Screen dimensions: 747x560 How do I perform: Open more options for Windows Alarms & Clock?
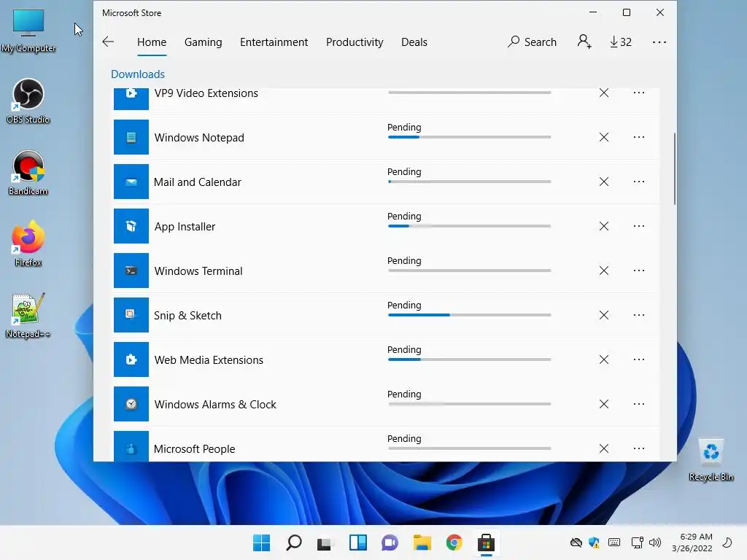639,404
